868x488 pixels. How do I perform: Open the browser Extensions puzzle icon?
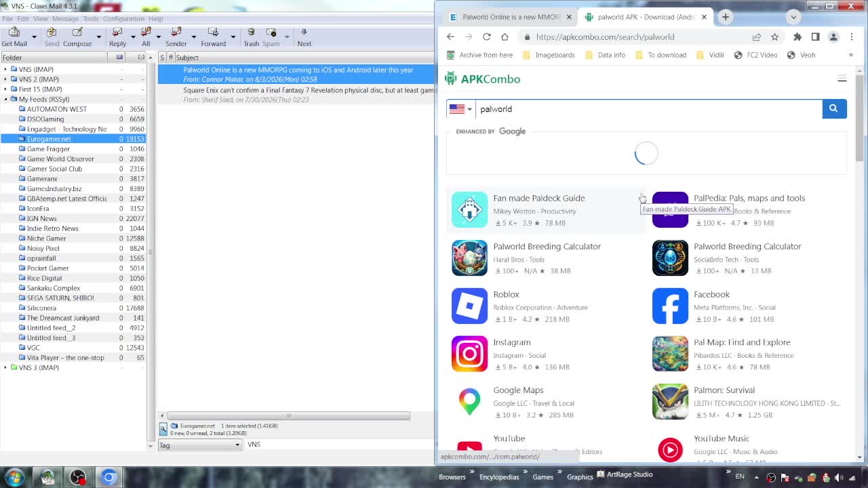[797, 37]
